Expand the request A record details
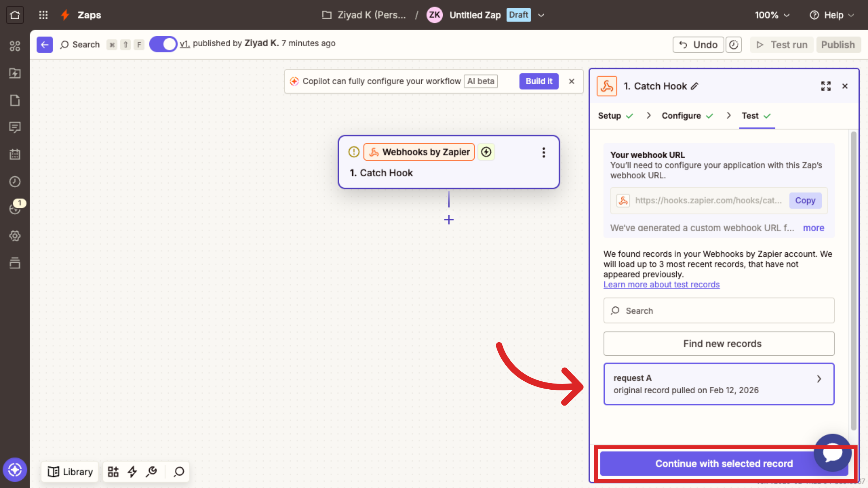868x488 pixels. [819, 379]
